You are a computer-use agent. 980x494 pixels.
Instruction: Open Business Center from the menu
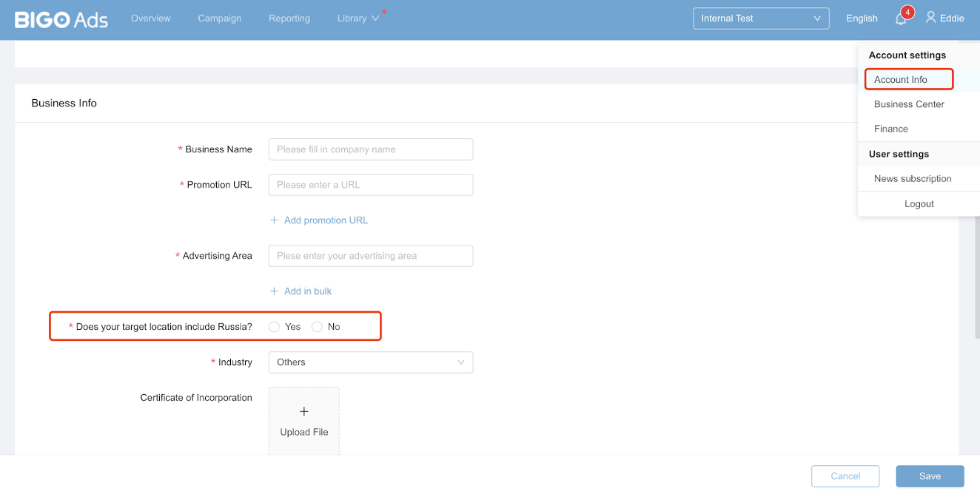click(x=909, y=104)
